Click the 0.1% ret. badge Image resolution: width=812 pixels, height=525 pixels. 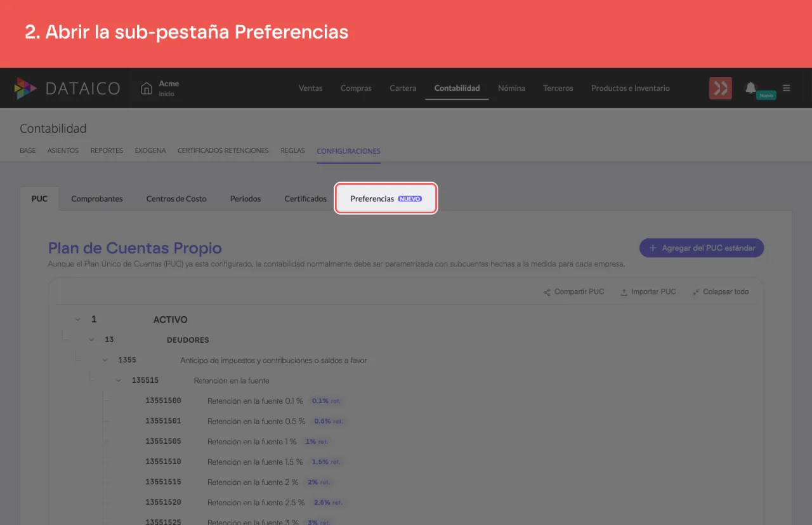coord(327,401)
